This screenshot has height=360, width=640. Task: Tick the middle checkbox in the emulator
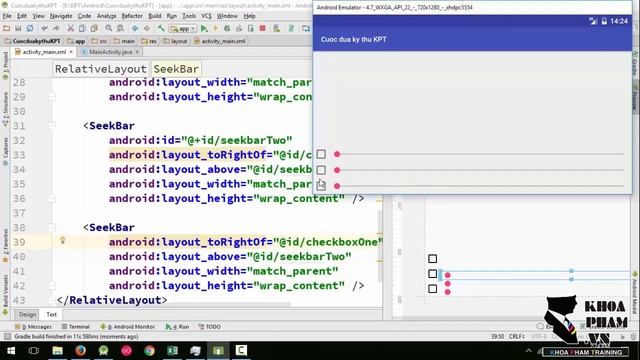pos(321,170)
